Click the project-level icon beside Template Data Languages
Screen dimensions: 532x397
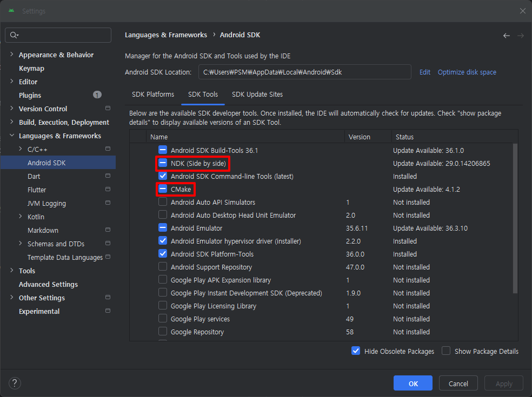(108, 257)
